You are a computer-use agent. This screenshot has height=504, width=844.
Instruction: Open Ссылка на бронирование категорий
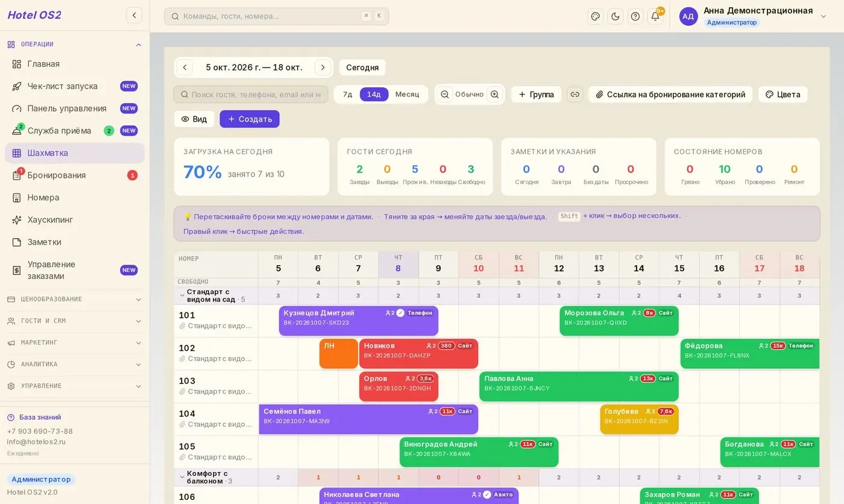coord(670,95)
